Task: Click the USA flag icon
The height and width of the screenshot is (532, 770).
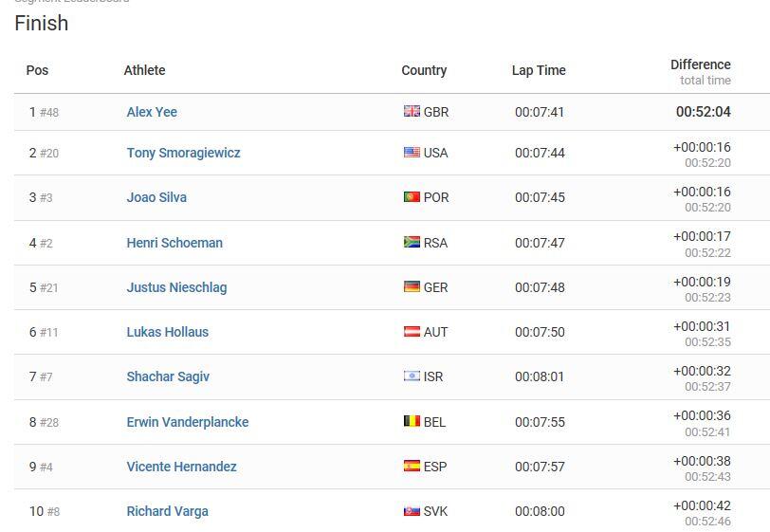Action: click(x=412, y=153)
